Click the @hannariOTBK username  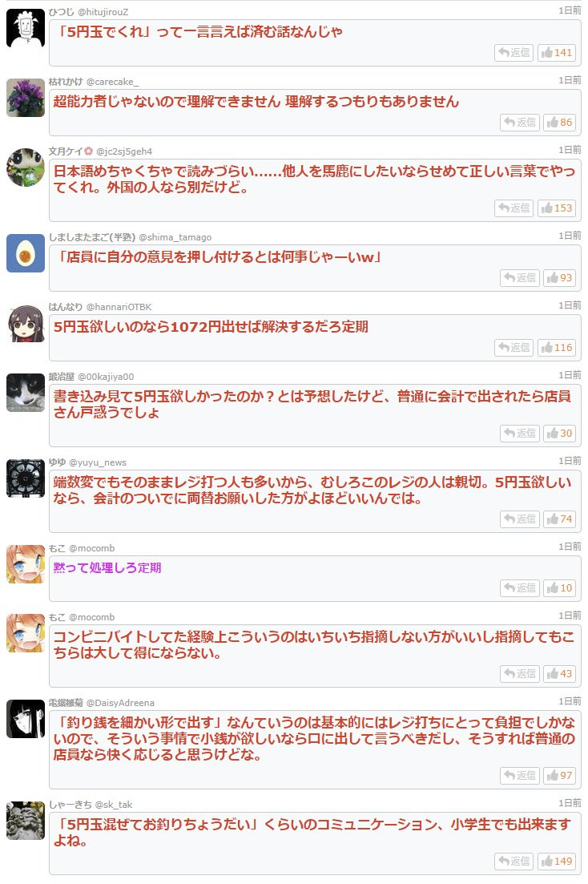(119, 307)
